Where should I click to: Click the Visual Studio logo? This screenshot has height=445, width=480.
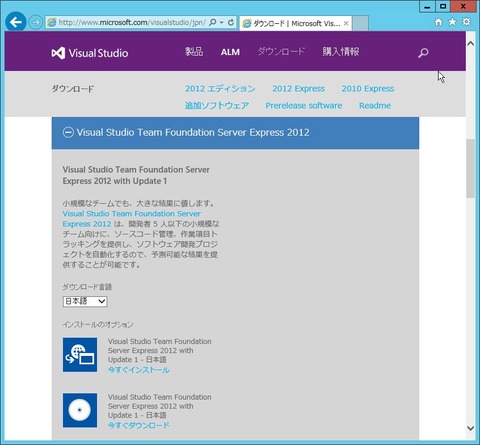(x=90, y=53)
